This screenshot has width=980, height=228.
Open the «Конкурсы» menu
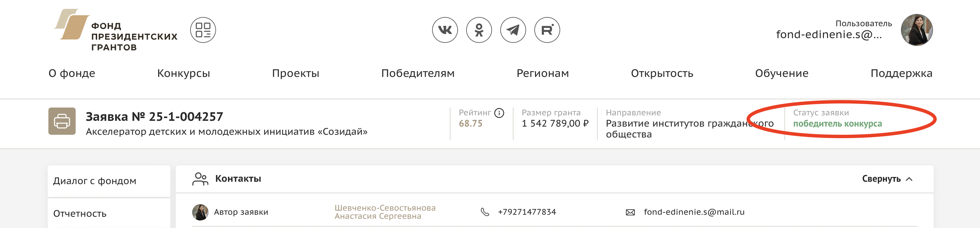tap(183, 73)
